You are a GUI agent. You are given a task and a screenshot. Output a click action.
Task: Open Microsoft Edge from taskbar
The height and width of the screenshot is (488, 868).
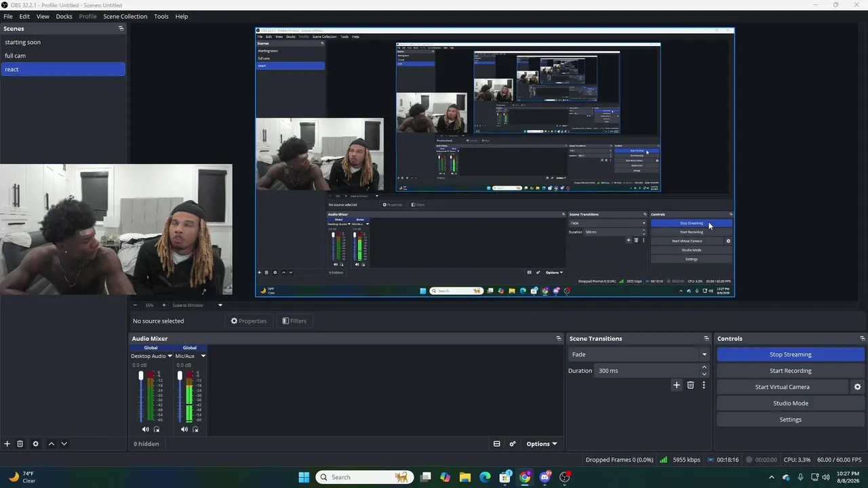(485, 477)
